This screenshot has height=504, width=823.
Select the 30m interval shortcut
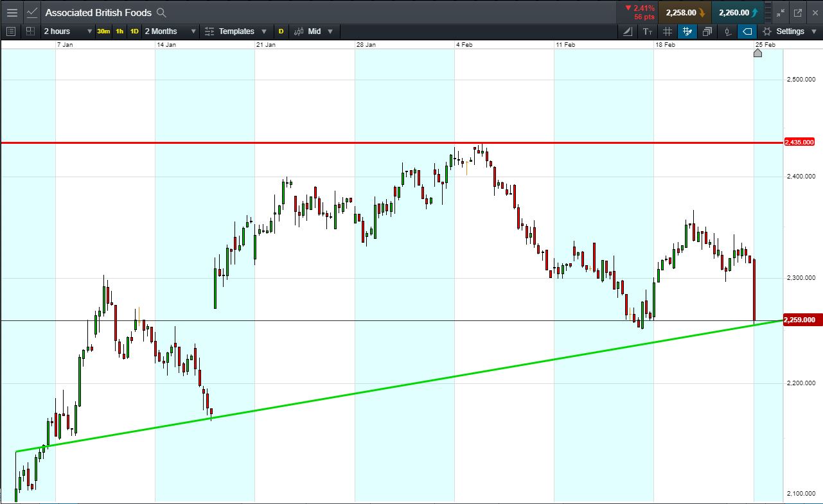tap(103, 31)
